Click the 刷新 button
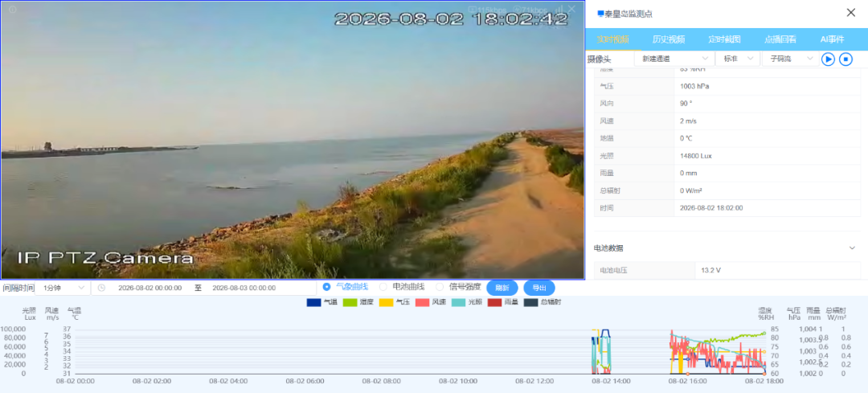The image size is (868, 393). (x=502, y=288)
